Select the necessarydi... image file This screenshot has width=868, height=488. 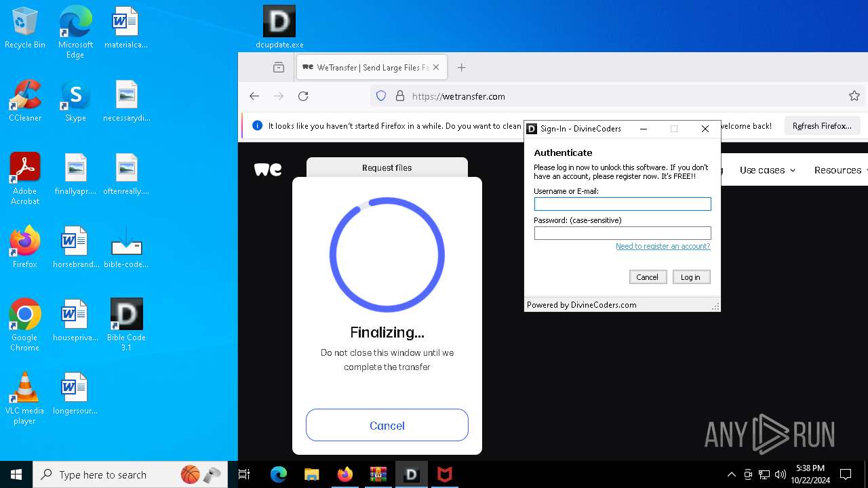[126, 101]
